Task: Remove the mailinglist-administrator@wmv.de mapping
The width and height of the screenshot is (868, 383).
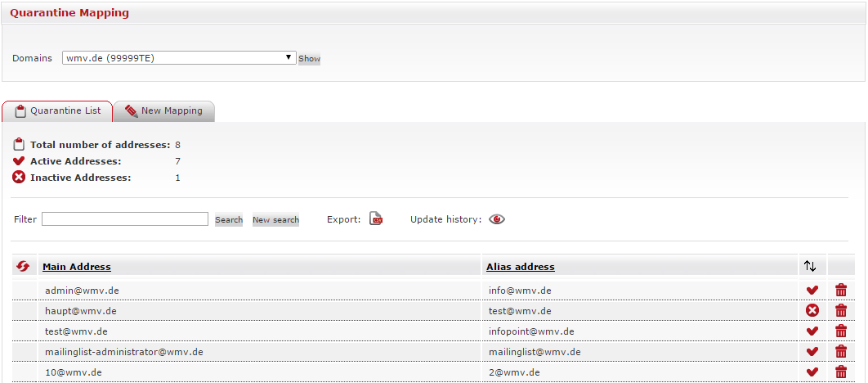Action: pos(840,351)
